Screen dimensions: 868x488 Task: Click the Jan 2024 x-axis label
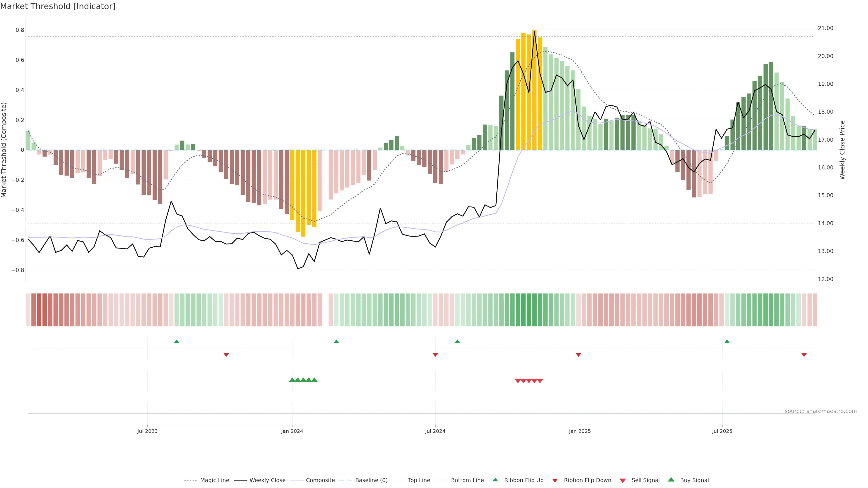click(x=292, y=431)
